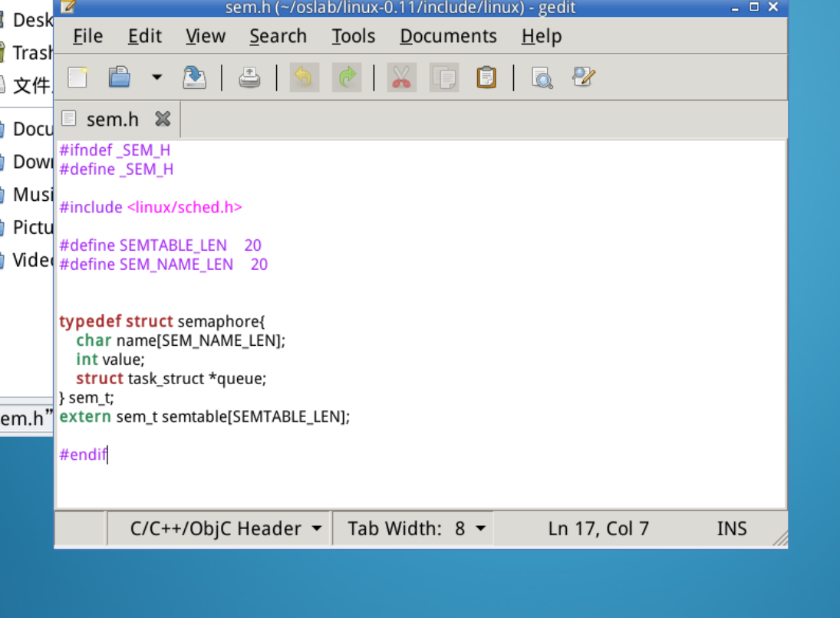Open the Edit menu
Image resolution: width=840 pixels, height=618 pixels.
pyautogui.click(x=145, y=36)
